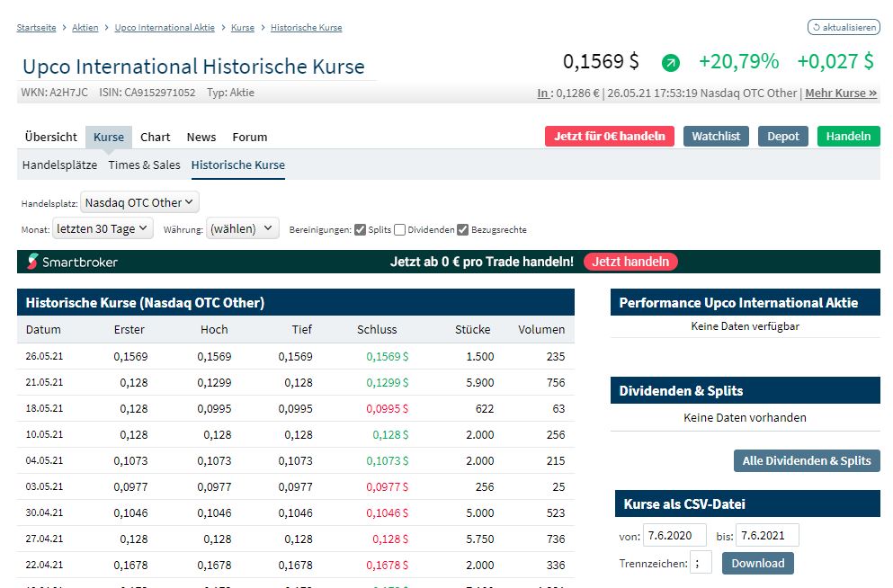Click the Alle Dividenden & Splits button
Viewport: 893px width, 588px height.
[x=806, y=460]
